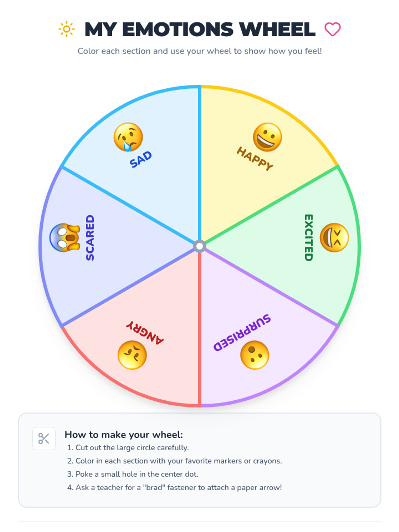The height and width of the screenshot is (532, 399).
Task: Click the 'How to make your wheel' heading
Action: click(x=124, y=435)
